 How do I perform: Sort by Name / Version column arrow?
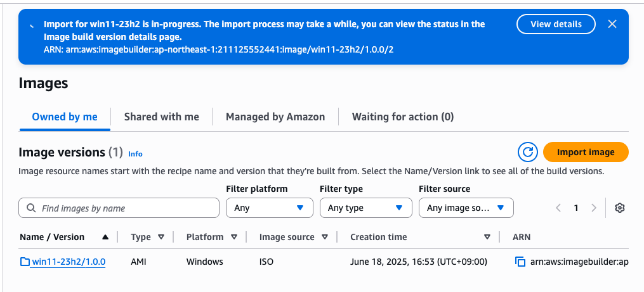(105, 237)
